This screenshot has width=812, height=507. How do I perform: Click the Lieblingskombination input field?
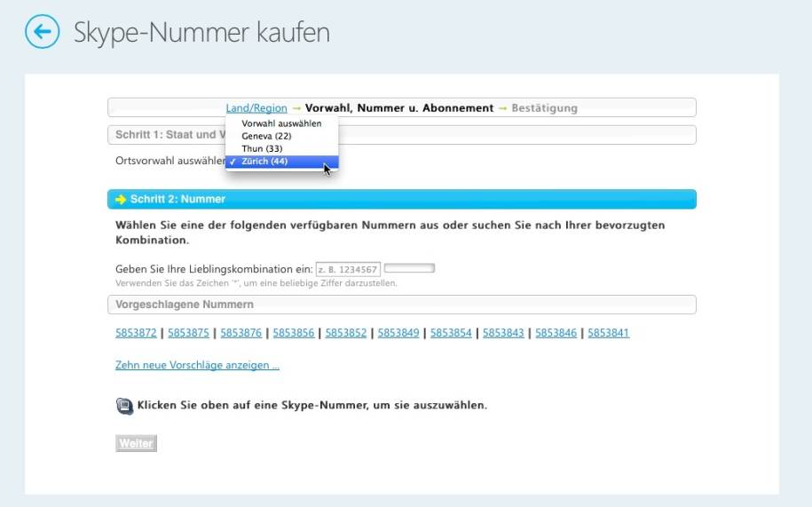tap(348, 269)
